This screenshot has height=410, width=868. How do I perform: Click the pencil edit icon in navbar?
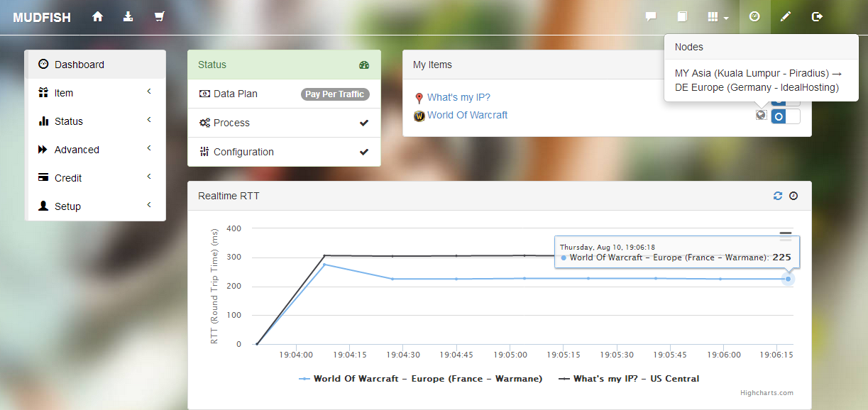[786, 17]
